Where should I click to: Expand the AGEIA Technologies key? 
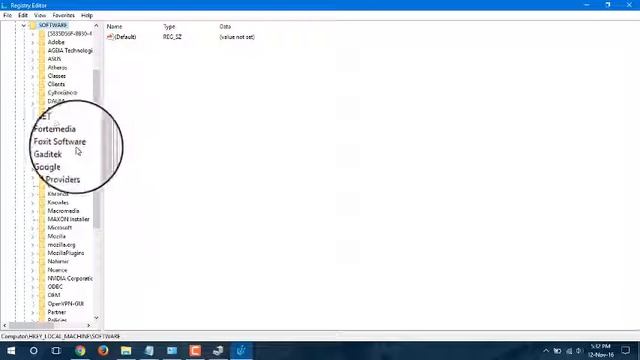tap(33, 51)
